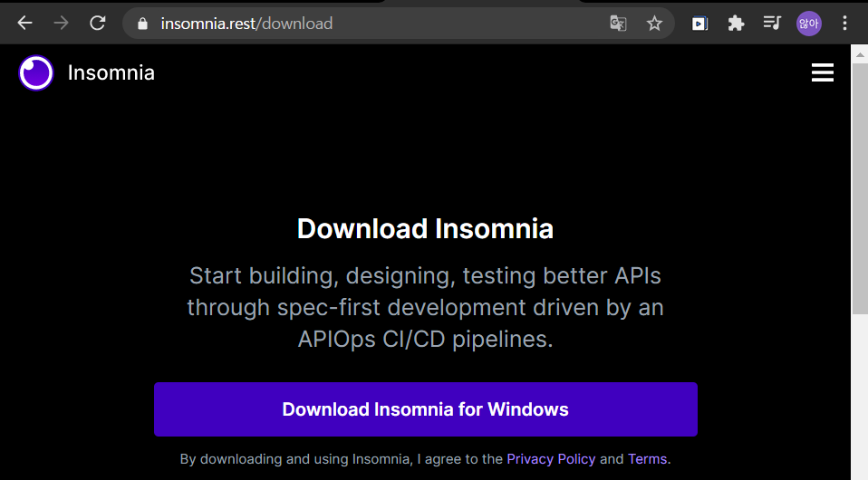
Task: Open the translate page icon
Action: tap(618, 24)
